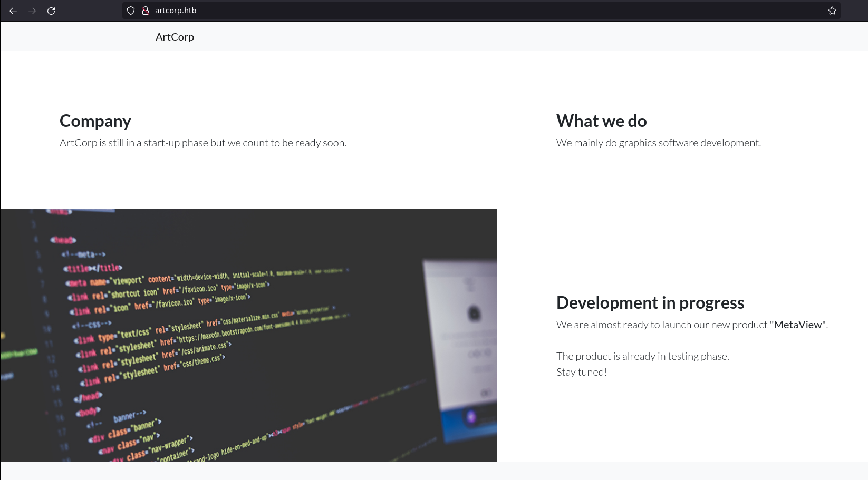
Task: Toggle tracking protection for artcorp.htb
Action: (130, 10)
